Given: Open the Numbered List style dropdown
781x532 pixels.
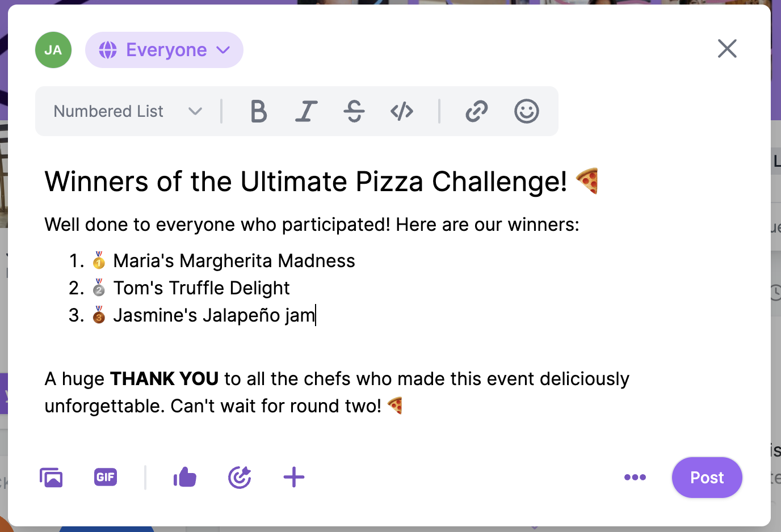Looking at the screenshot, I should click(x=128, y=111).
